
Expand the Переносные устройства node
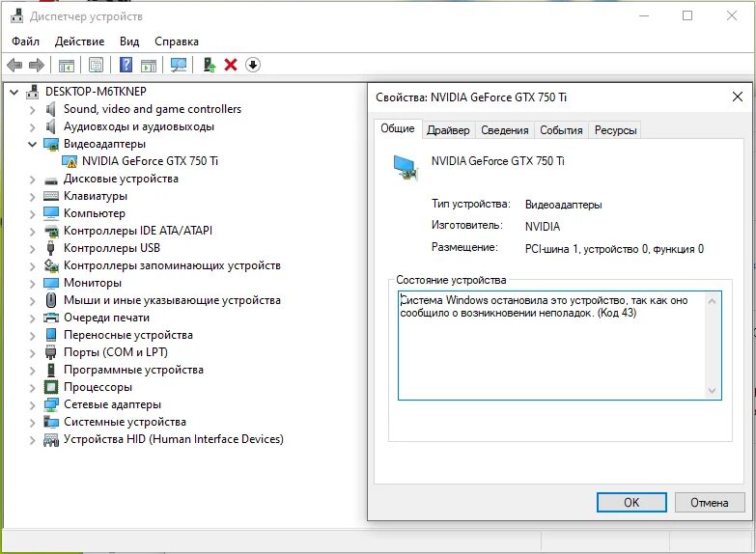point(32,336)
